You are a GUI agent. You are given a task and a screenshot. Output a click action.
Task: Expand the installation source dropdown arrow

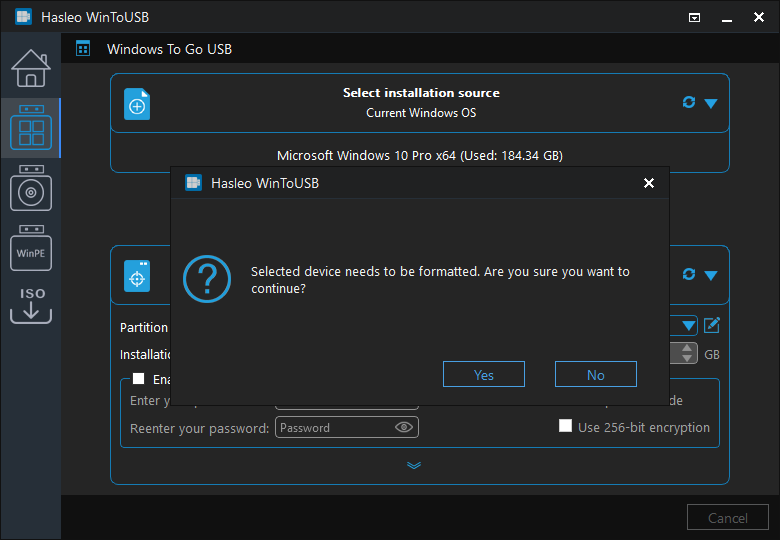pyautogui.click(x=711, y=103)
